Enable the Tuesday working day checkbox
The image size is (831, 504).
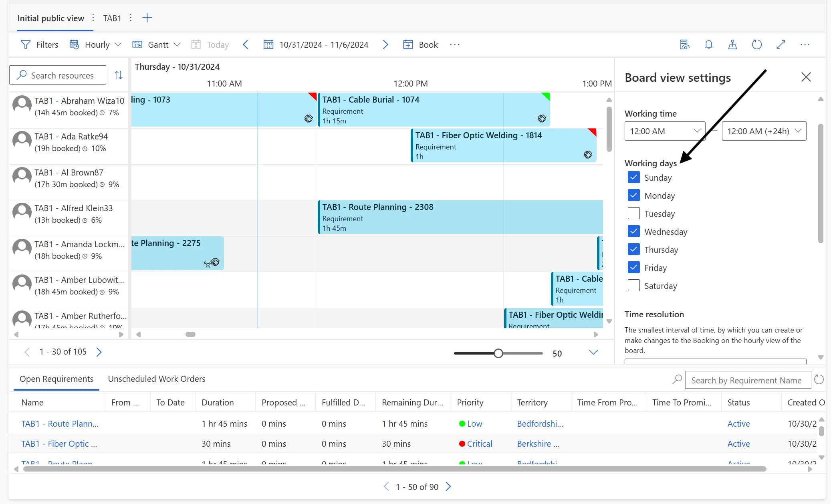tap(633, 213)
